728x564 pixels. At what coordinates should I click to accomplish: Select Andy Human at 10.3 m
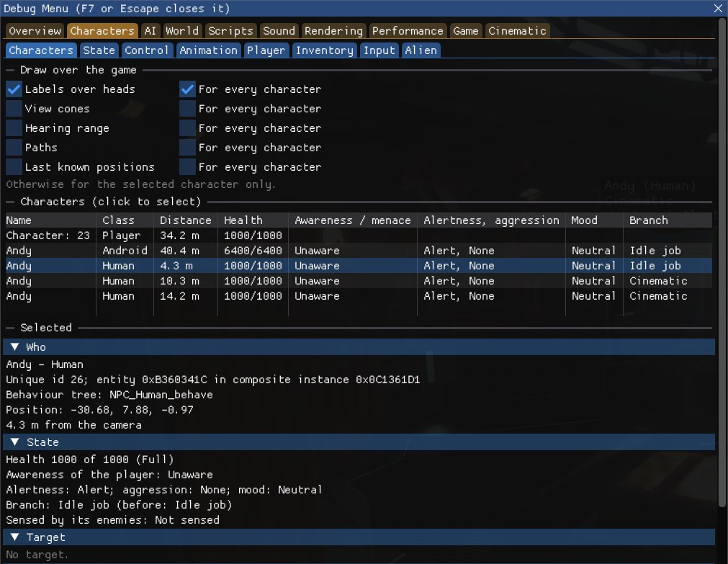(x=359, y=281)
